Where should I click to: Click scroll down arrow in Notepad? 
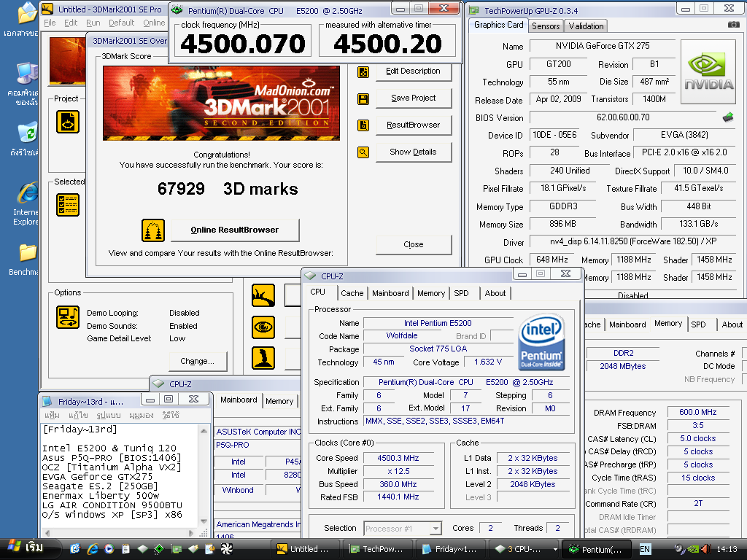[204, 521]
